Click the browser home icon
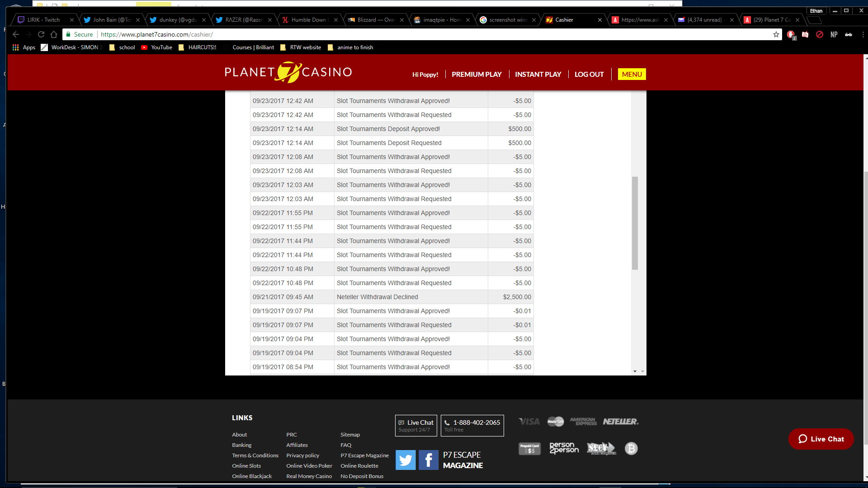Image resolution: width=868 pixels, height=488 pixels. 54,34
